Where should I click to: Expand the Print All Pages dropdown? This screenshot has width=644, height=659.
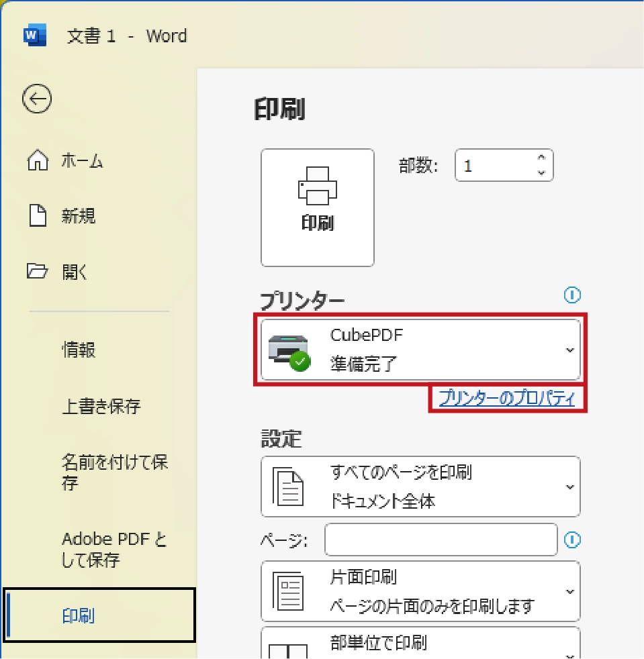[420, 487]
